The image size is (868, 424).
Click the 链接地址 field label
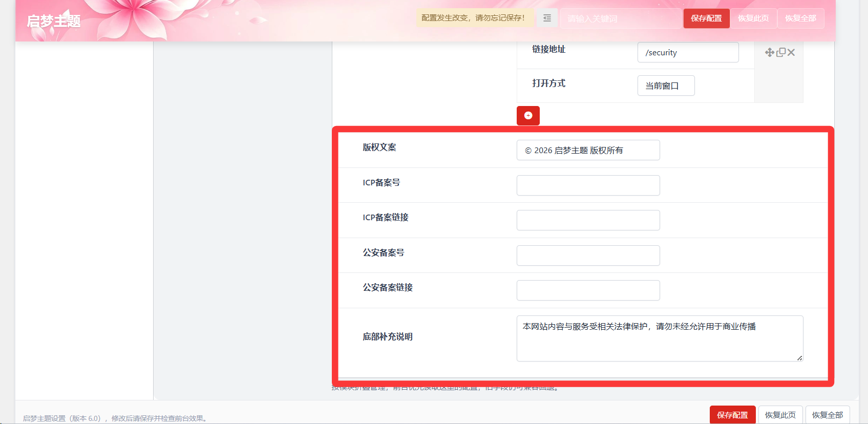click(x=548, y=49)
